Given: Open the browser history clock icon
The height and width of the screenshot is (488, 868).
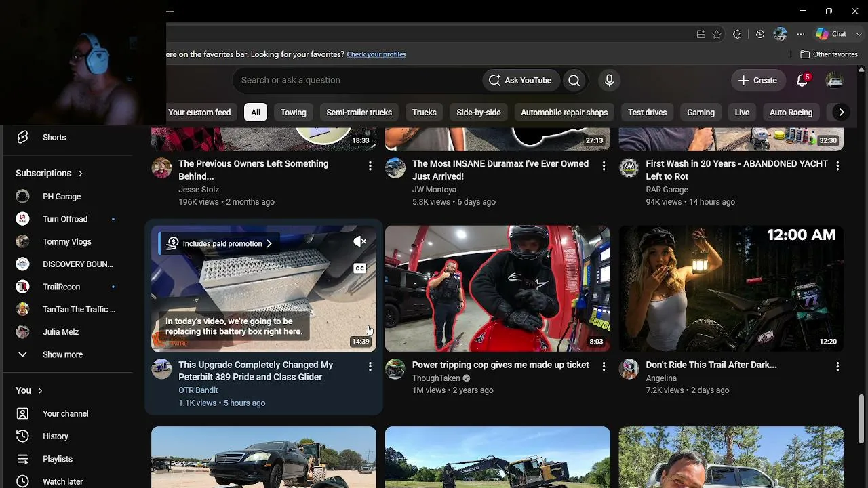Looking at the screenshot, I should (x=760, y=34).
